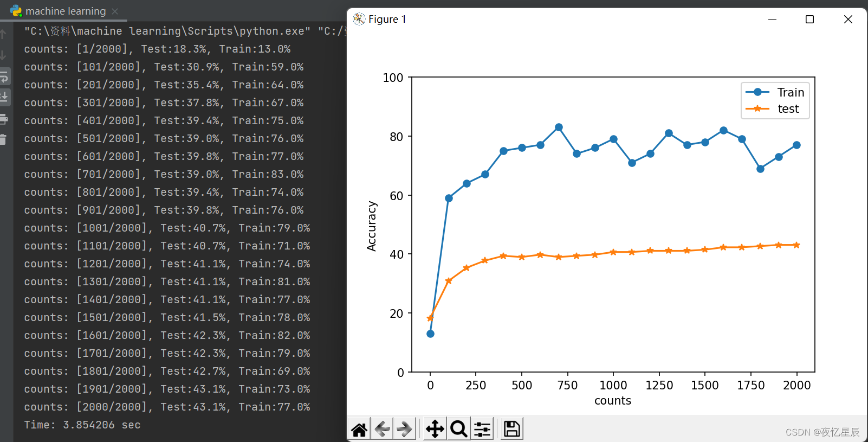Close the Figure 1 window
This screenshot has width=868, height=442.
(848, 19)
